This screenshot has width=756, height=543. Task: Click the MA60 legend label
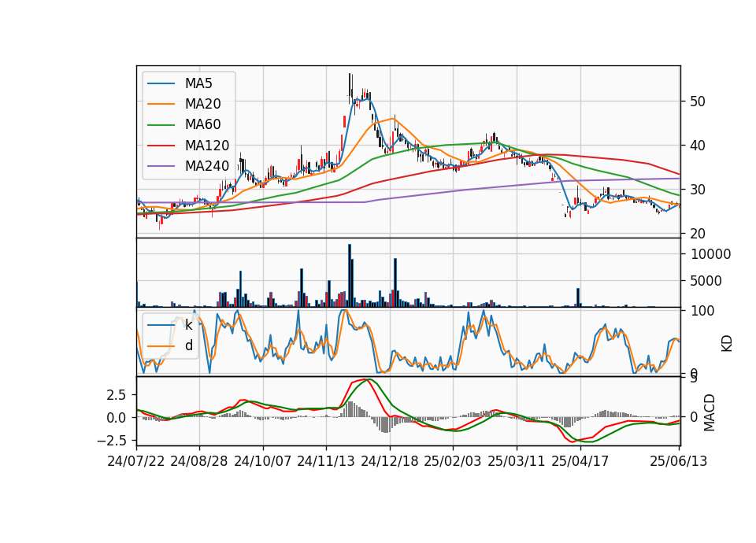coord(202,125)
